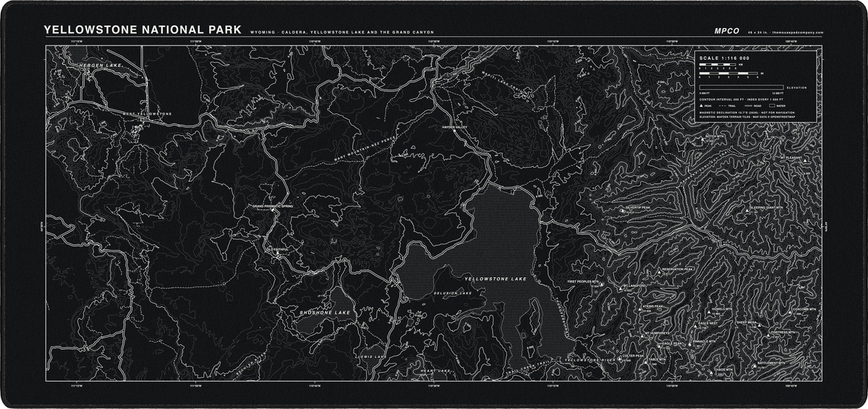Click the Contour Interval 200 FT text
The width and height of the screenshot is (868, 409).
(741, 100)
